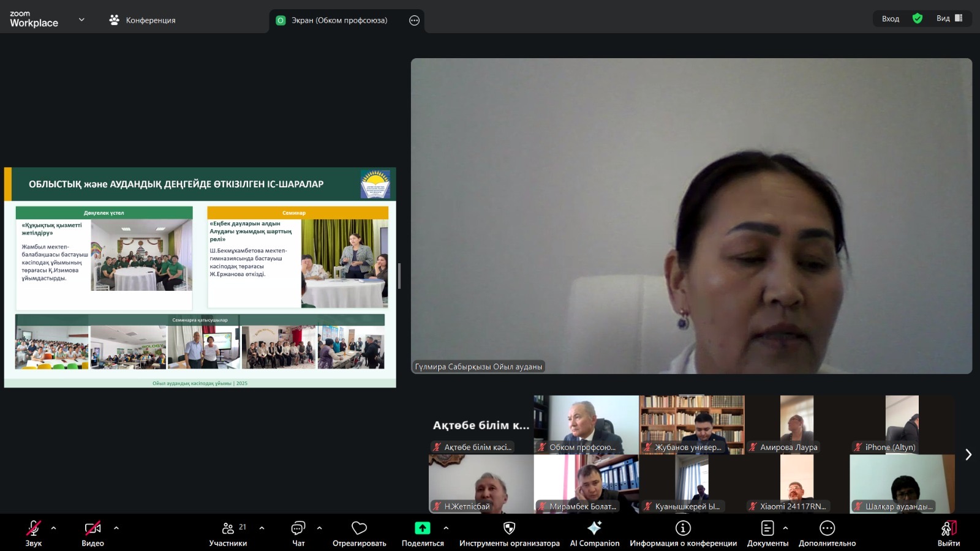Show next page of participant thumbnails
This screenshot has height=551, width=980.
click(x=968, y=454)
